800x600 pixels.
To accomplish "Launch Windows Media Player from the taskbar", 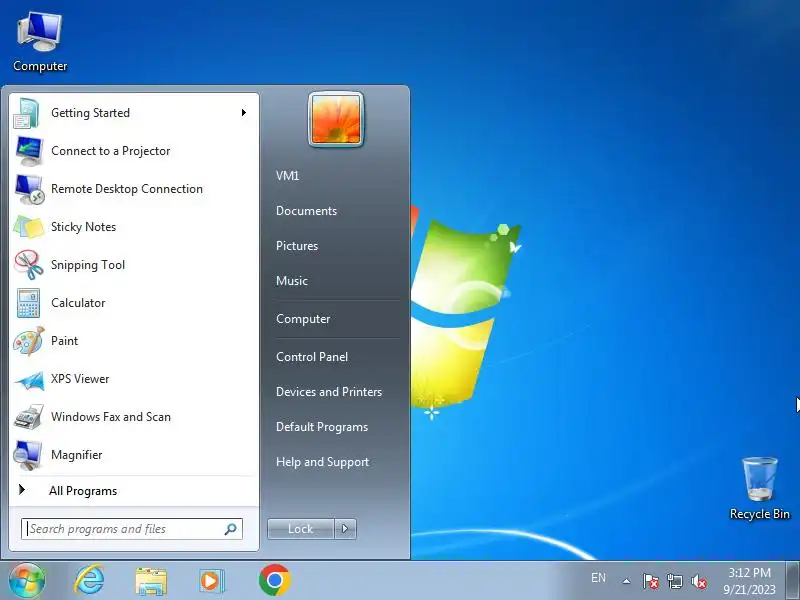I will 211,581.
